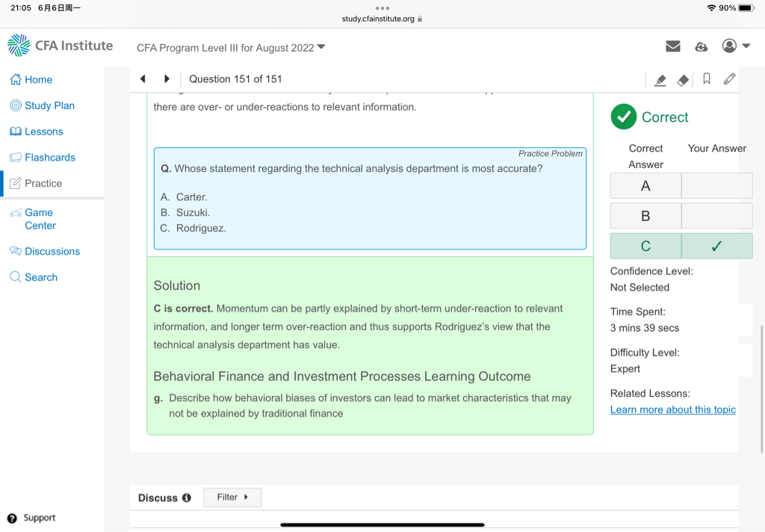Click the Difficulty Level Expert text
This screenshot has height=532, width=765.
click(x=645, y=361)
